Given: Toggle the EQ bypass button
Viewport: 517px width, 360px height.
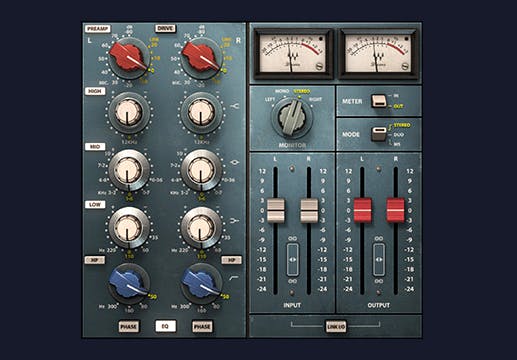Looking at the screenshot, I should pyautogui.click(x=165, y=327).
